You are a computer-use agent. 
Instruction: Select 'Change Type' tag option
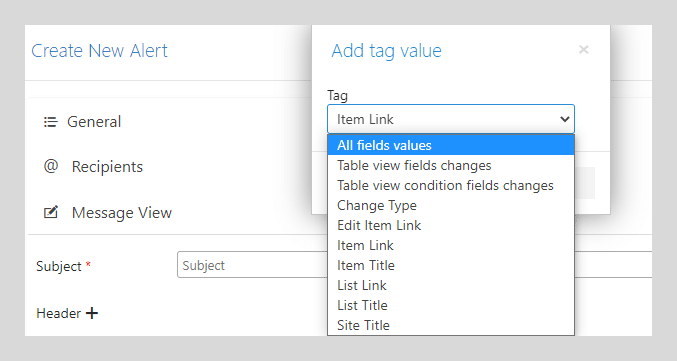tap(451, 205)
